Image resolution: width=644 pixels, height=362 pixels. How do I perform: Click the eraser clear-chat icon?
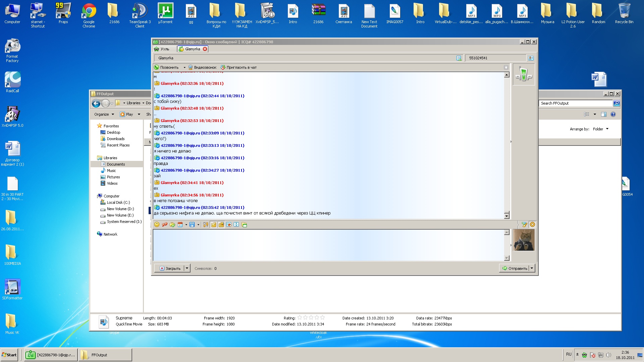click(x=229, y=225)
